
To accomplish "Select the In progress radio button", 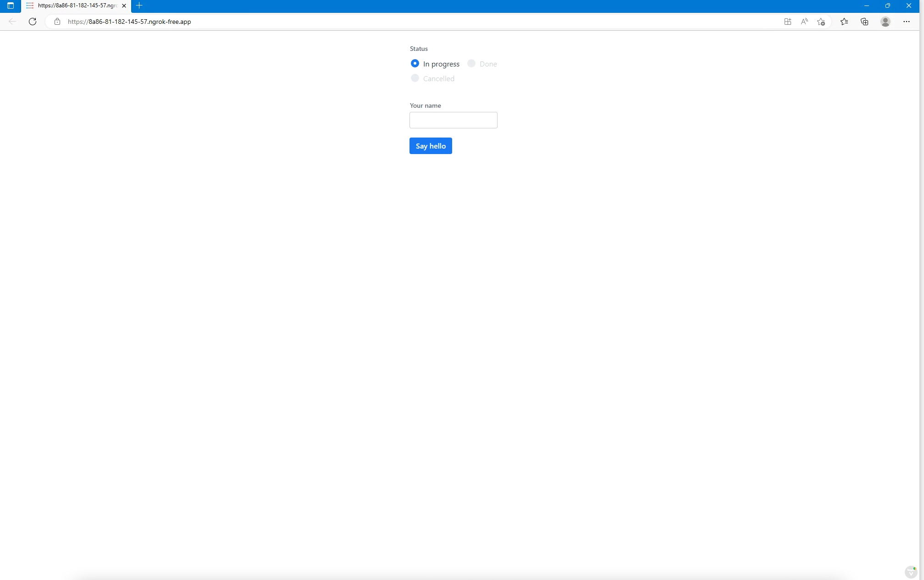I will (x=415, y=64).
